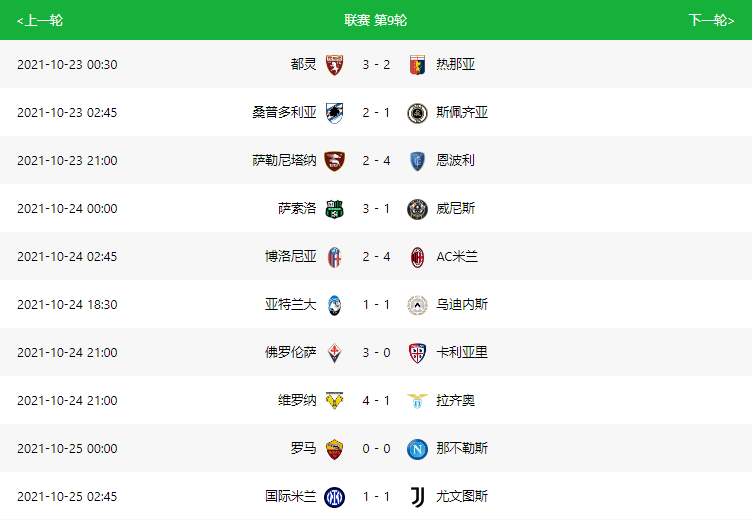Screen dimensions: 752x522
Task: Click the Hellas Verona crest icon
Action: click(x=334, y=401)
